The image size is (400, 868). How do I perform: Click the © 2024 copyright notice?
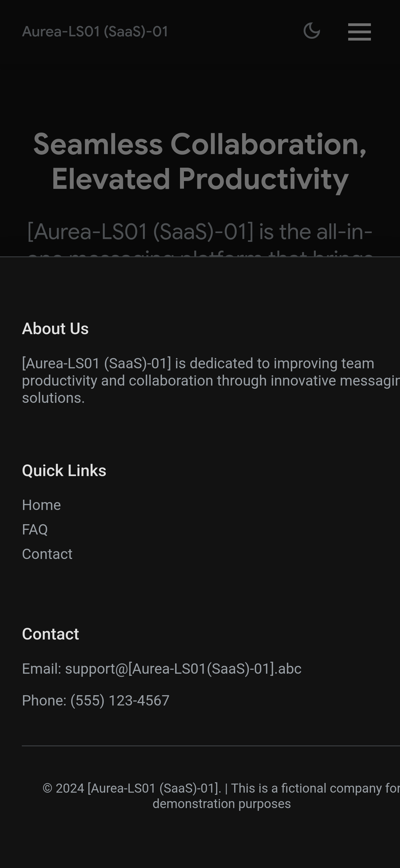tap(132, 788)
